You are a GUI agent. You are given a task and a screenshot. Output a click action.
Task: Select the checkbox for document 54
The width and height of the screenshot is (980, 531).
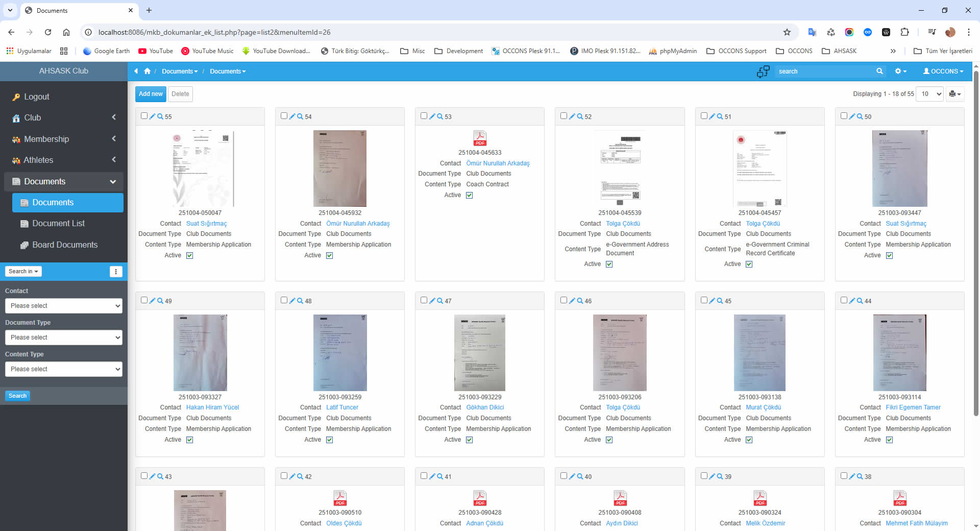[284, 116]
